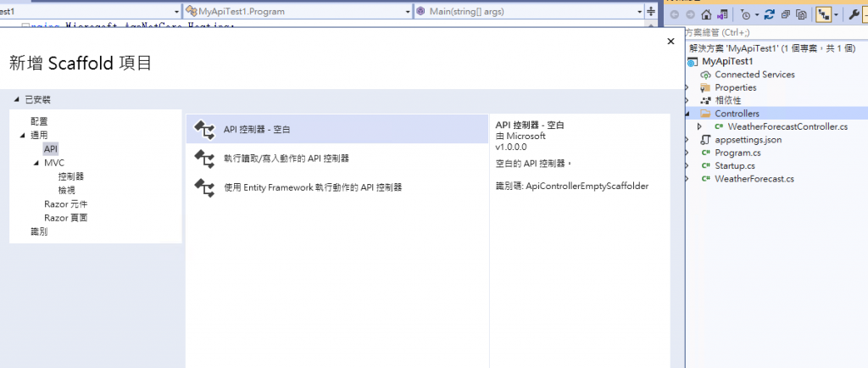Open the dropdown arrow beside the clock filter

(756, 15)
